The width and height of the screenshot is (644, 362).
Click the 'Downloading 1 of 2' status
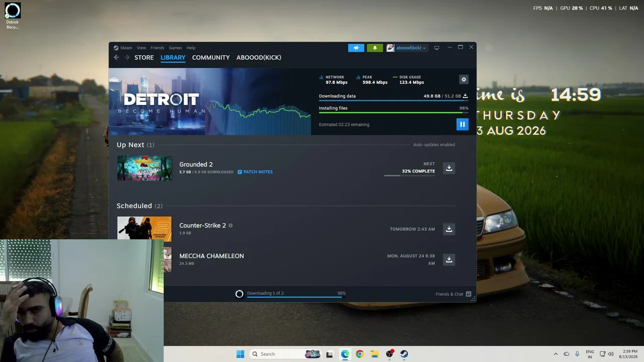(x=265, y=293)
